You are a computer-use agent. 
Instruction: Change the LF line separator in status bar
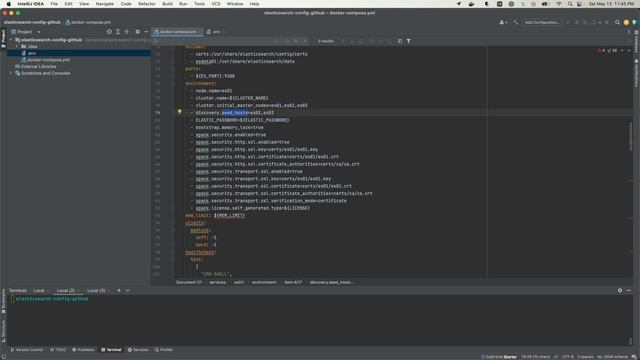[556, 357]
